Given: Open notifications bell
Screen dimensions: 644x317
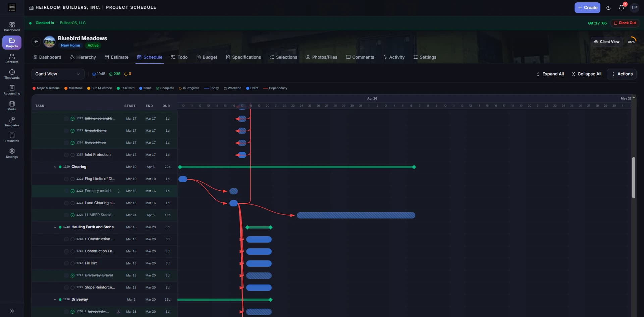Looking at the screenshot, I should pos(622,8).
